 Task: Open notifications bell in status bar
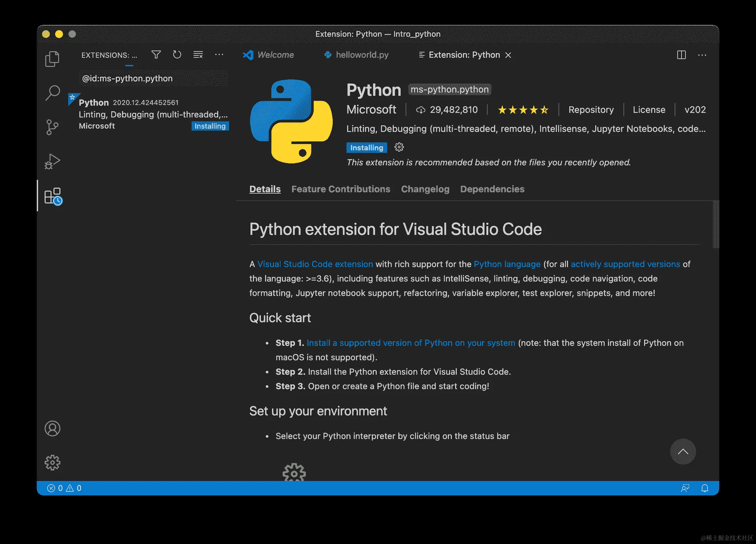click(x=705, y=488)
